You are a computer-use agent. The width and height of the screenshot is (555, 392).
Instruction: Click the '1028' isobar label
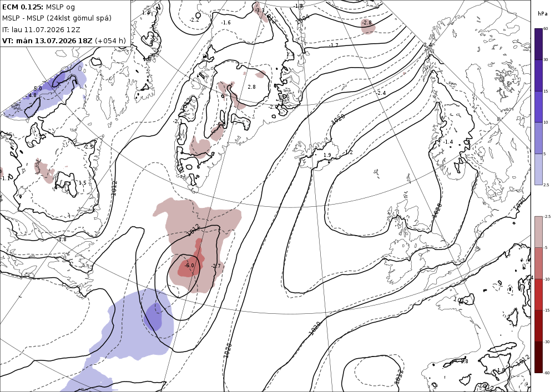437,210
